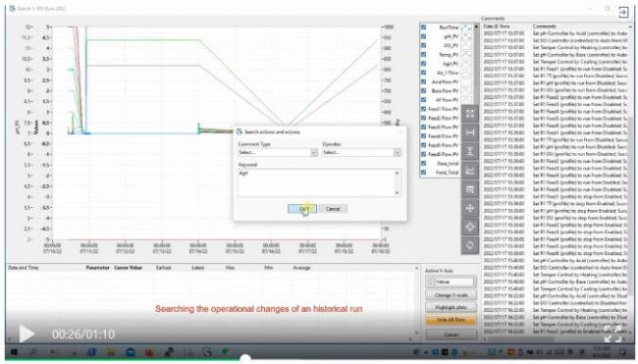Screen dimensions: 638x364
Task: Click the refresh icon at toolbar bottom
Action: pyautogui.click(x=470, y=245)
